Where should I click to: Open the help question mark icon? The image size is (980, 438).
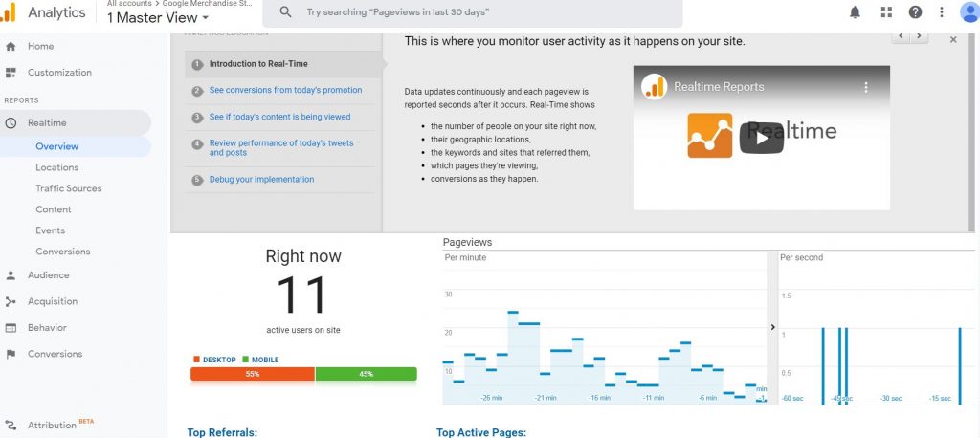(x=915, y=11)
